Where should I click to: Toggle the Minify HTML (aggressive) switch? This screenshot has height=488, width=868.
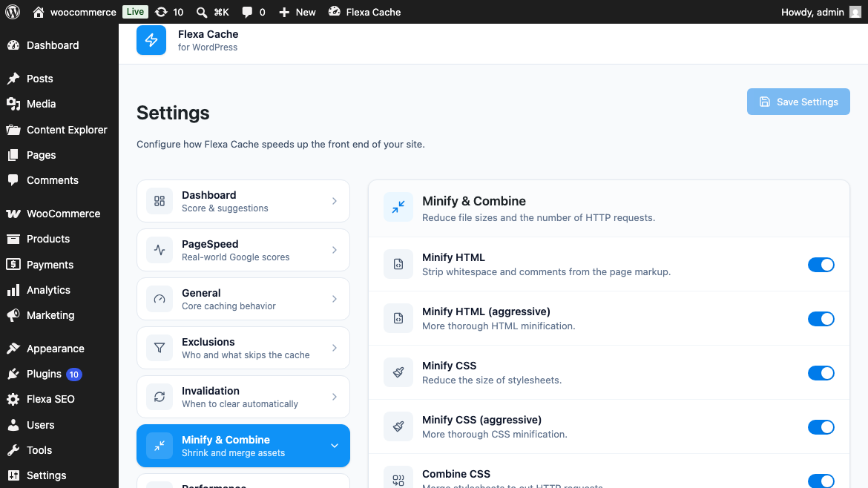click(821, 319)
